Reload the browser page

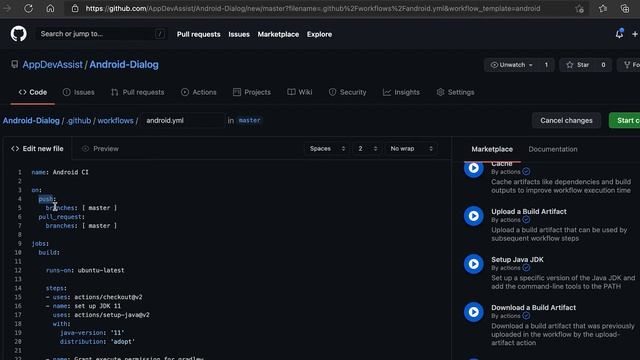[28, 9]
